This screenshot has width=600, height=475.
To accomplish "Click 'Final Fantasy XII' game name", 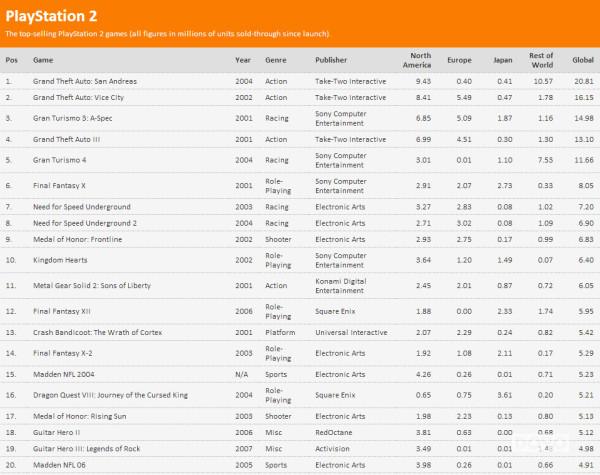I will pos(62,311).
